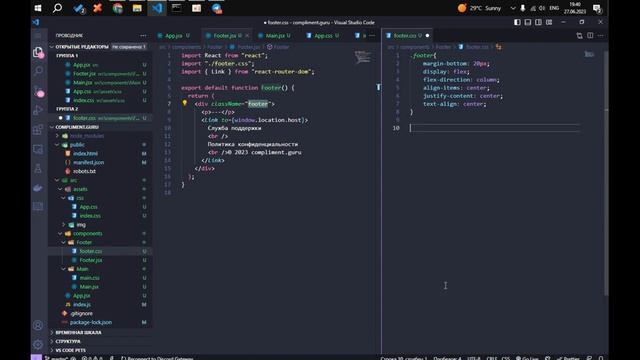Open Source Control view in activity bar

click(38, 91)
